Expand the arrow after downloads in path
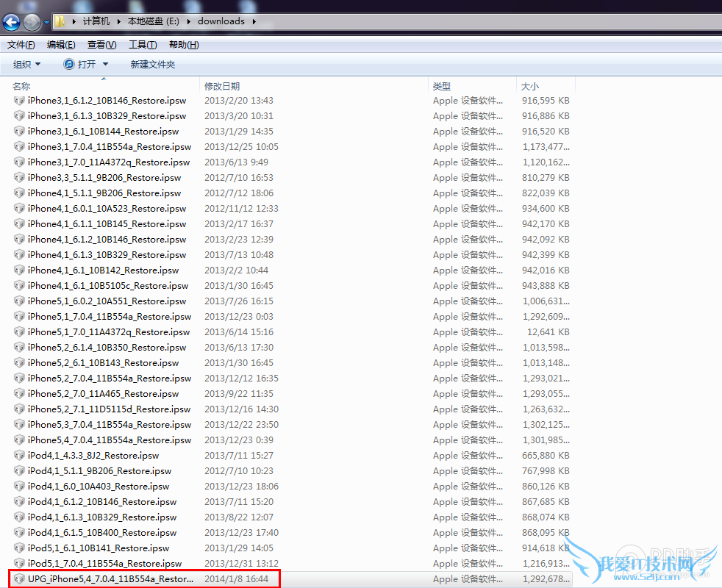 (x=254, y=21)
